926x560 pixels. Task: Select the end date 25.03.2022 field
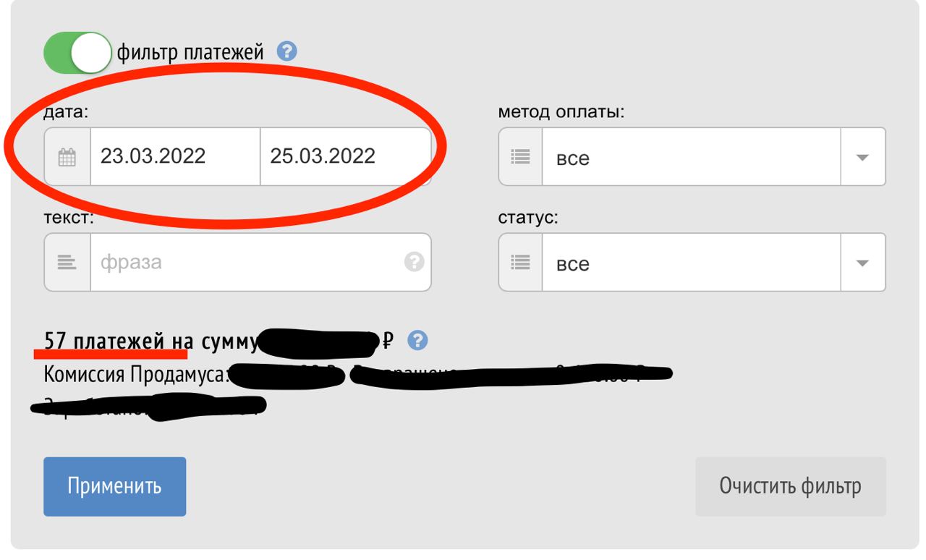coord(345,156)
